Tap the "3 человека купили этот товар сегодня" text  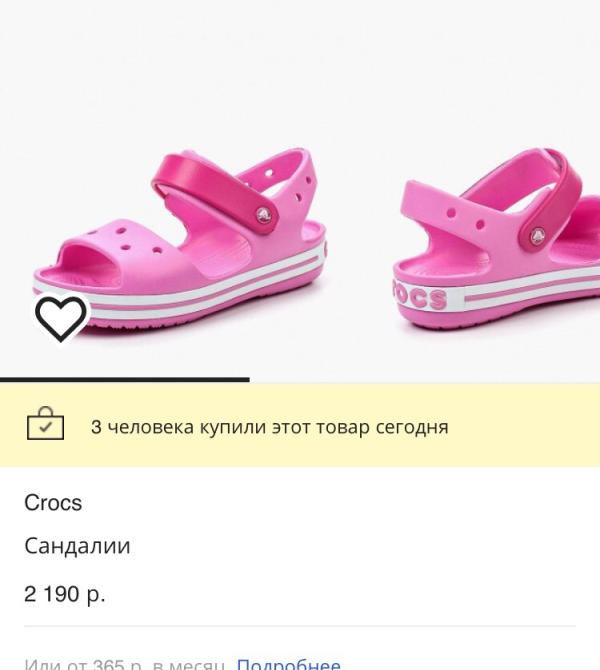tap(269, 427)
